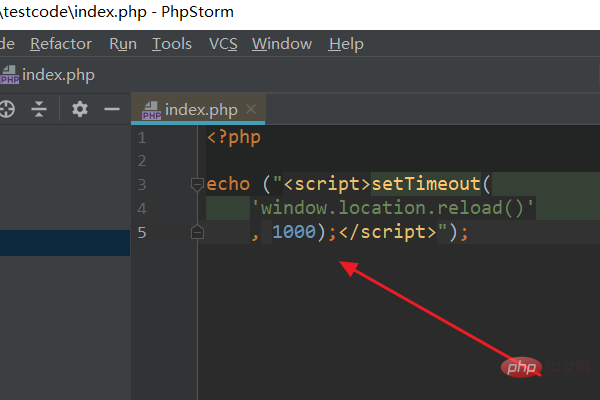Viewport: 600px width, 400px height.
Task: Click index.php in the navigation bar
Action: pos(58,75)
